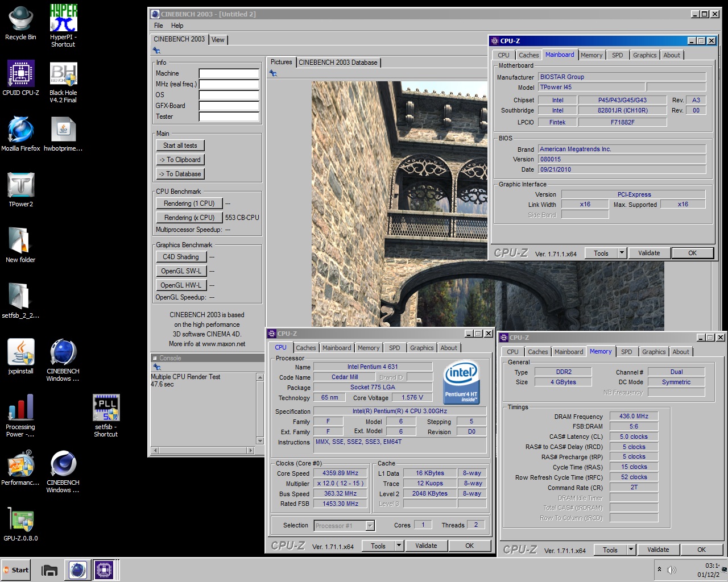Screen dimensions: 728x582
Task: Open the Start menu
Action: click(x=15, y=570)
